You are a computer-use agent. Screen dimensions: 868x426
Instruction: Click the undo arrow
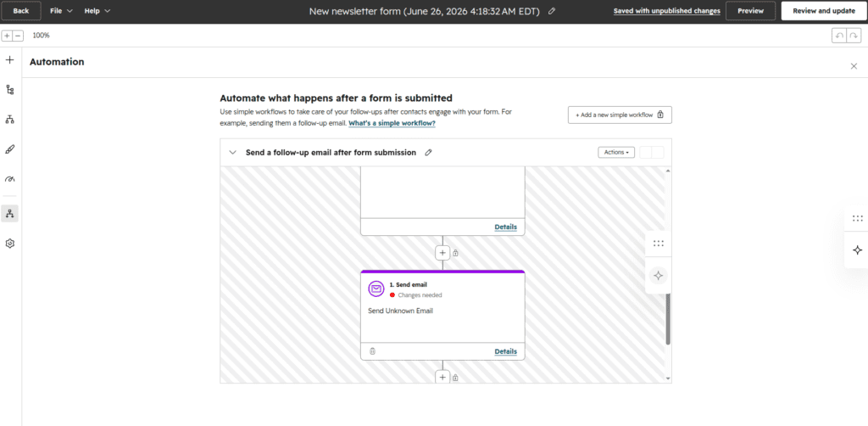click(x=839, y=36)
